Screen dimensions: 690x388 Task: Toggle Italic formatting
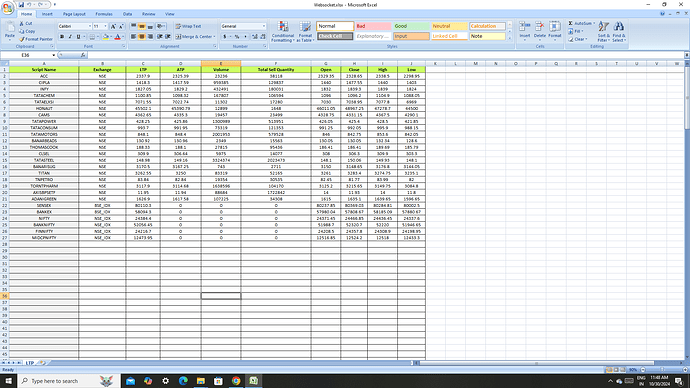(x=70, y=37)
